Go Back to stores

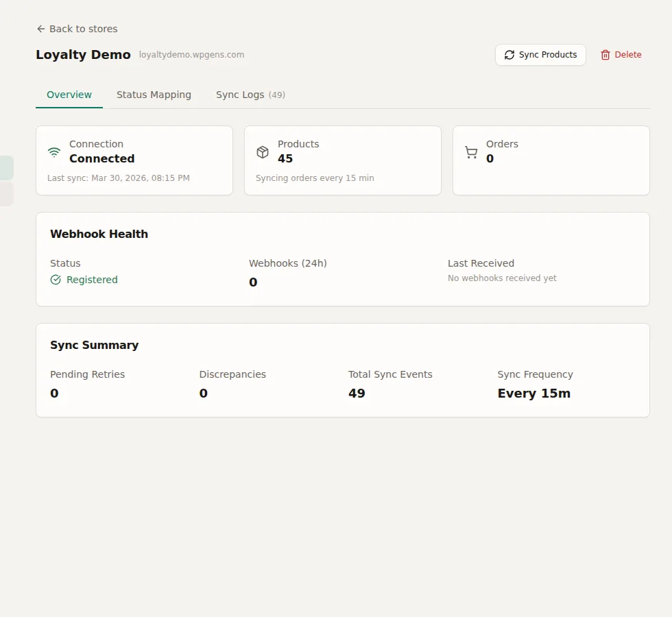coord(77,29)
